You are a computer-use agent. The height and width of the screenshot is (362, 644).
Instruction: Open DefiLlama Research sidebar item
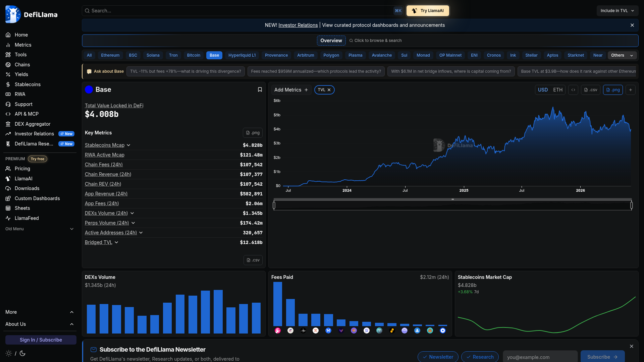(34, 144)
